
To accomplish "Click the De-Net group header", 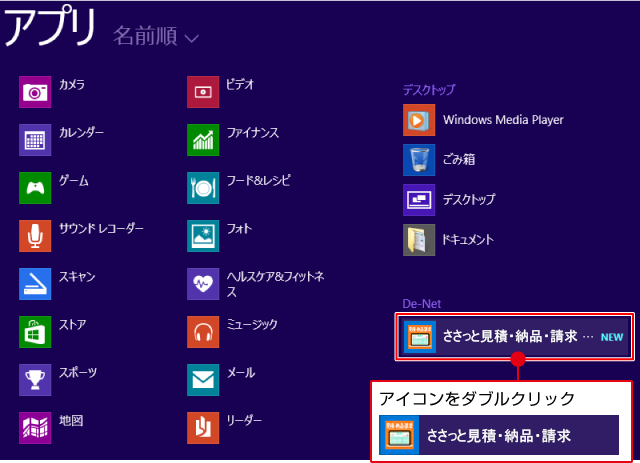I will 422,304.
